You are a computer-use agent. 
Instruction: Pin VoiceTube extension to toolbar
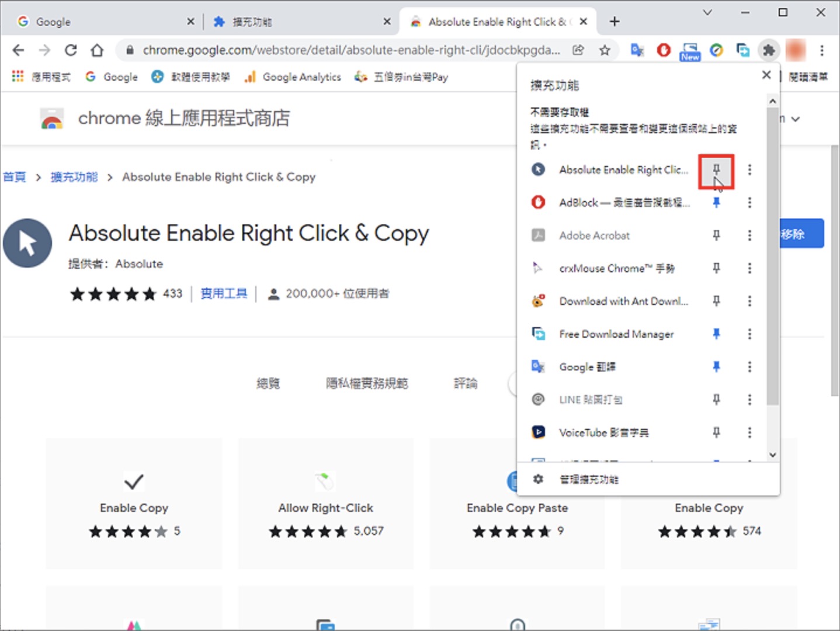pos(716,432)
